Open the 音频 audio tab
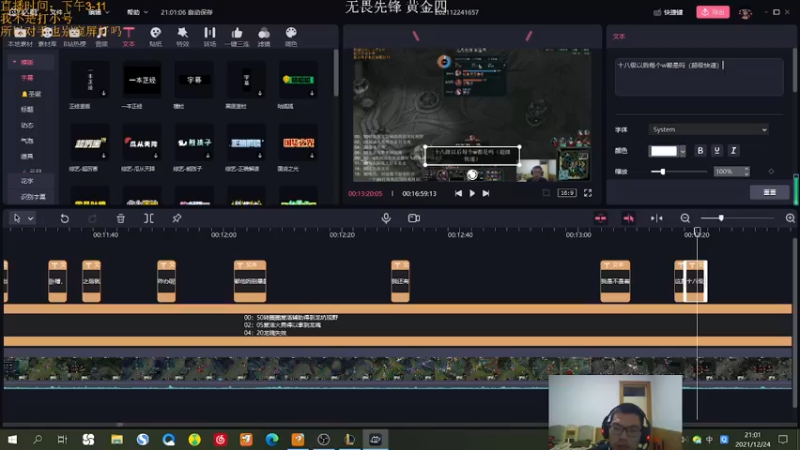This screenshot has width=800, height=450. (102, 37)
